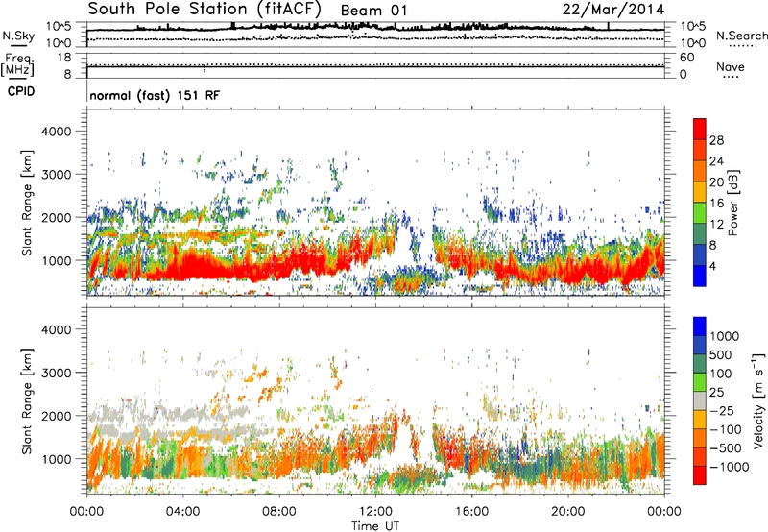Click the 24 label on Power colorbar
The height and width of the screenshot is (532, 768).
(716, 161)
